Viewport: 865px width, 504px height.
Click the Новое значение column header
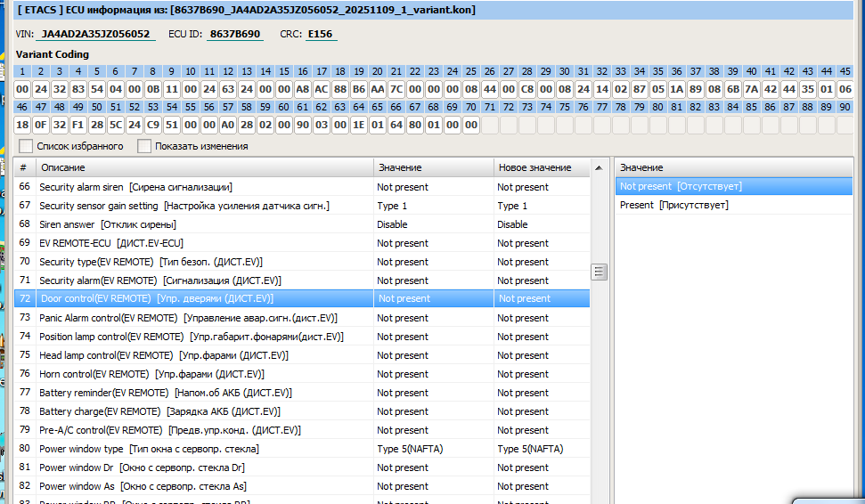[540, 167]
